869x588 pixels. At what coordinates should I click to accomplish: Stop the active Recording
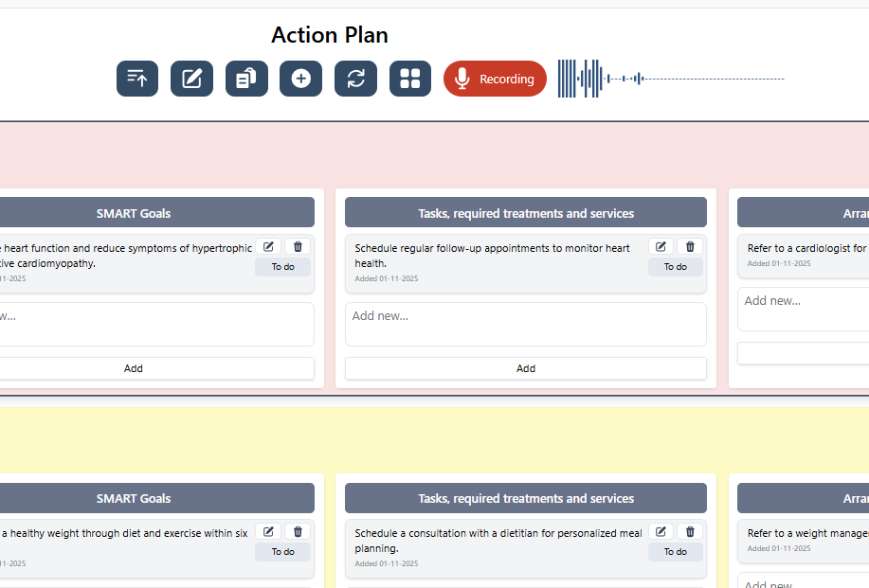[x=495, y=79]
